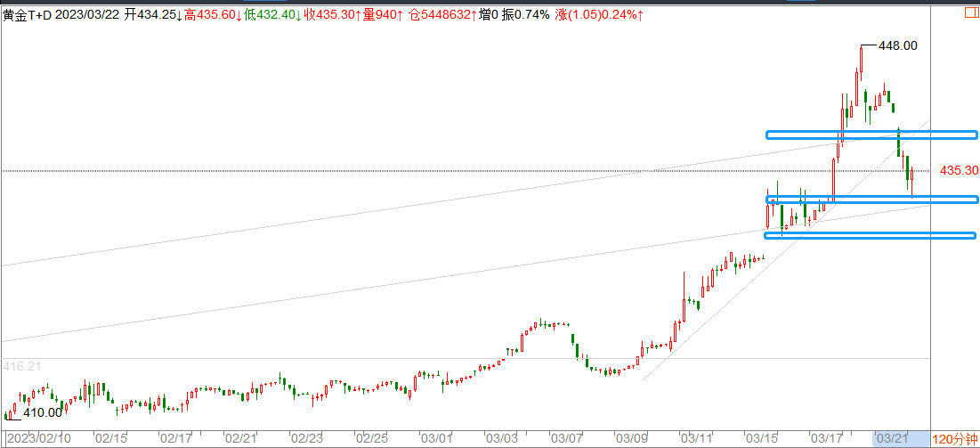Select the 03/07 date on time axis
Viewport: 980px width, 448px height.
567,436
